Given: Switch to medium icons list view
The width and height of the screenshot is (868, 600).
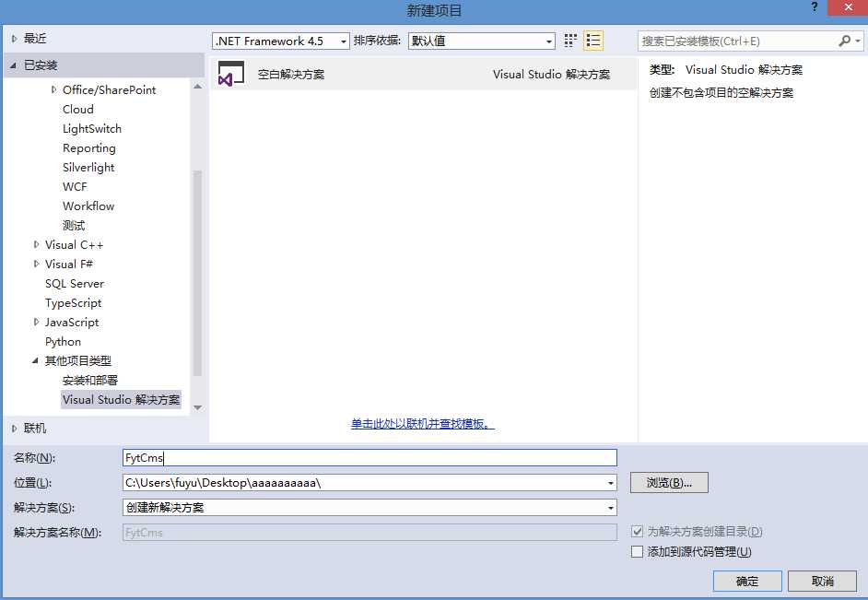Looking at the screenshot, I should (592, 41).
